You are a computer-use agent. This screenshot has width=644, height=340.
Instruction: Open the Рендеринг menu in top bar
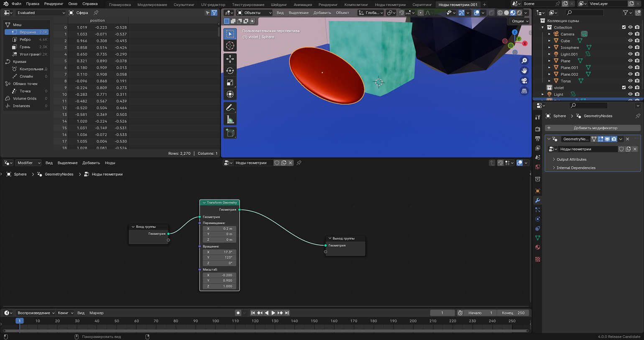54,4
